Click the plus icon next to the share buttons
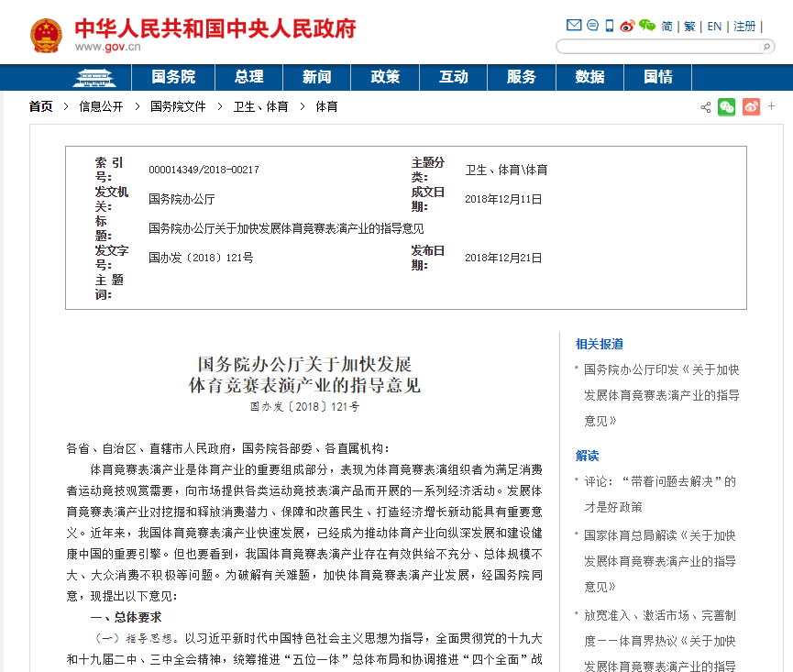This screenshot has width=793, height=672. (772, 107)
